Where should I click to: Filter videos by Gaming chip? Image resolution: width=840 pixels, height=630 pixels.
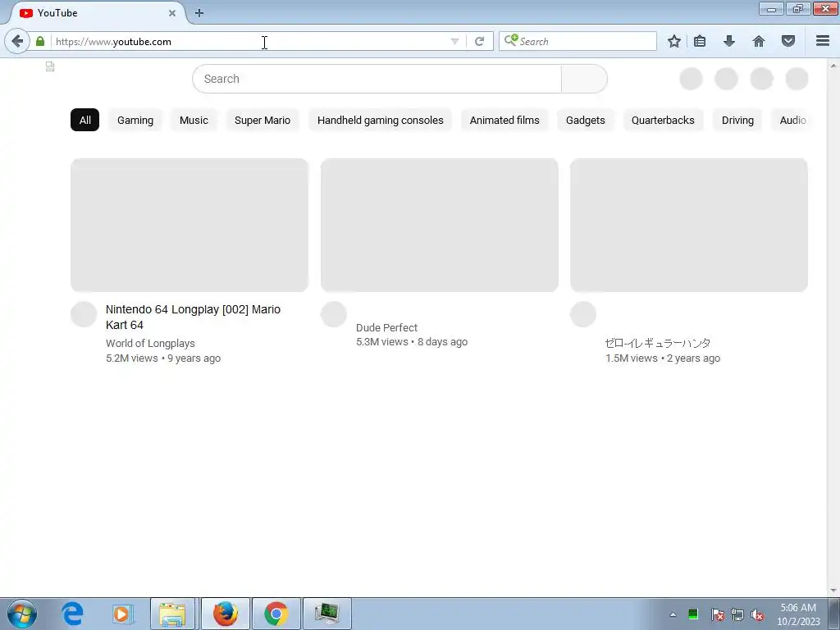click(x=135, y=120)
